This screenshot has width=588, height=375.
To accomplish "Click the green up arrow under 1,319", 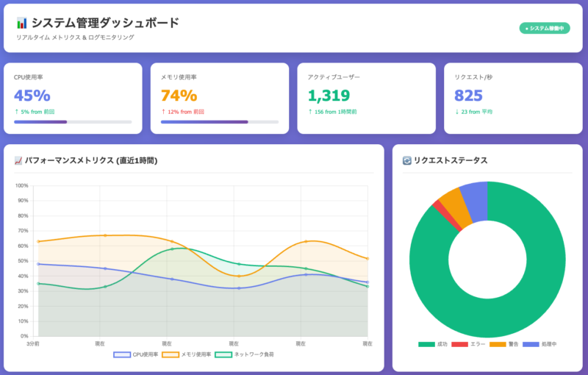I will (x=310, y=112).
